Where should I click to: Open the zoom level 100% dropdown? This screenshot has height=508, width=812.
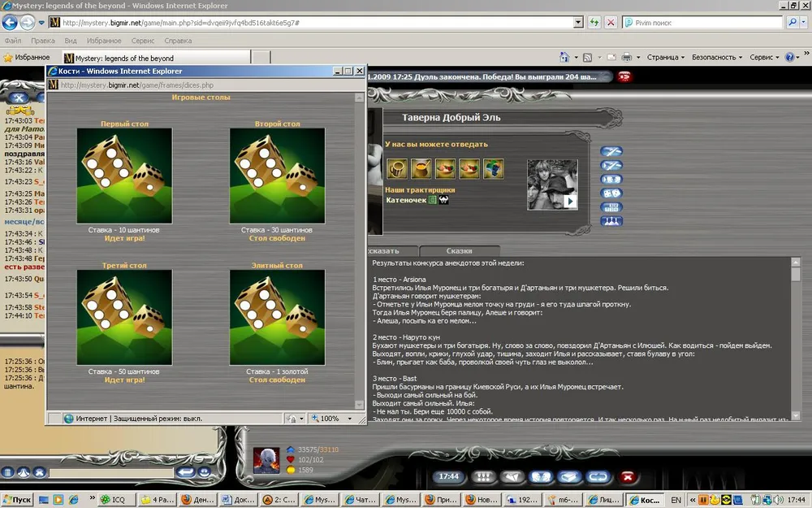click(x=333, y=419)
